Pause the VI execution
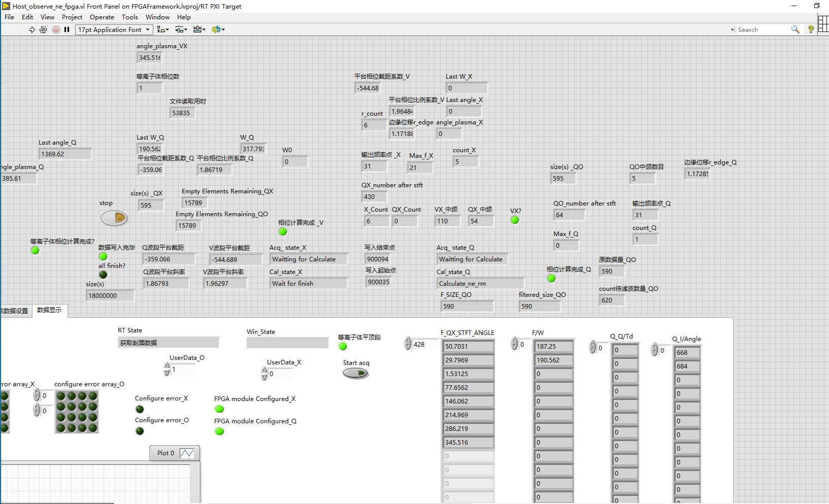This screenshot has width=829, height=504. [x=67, y=30]
